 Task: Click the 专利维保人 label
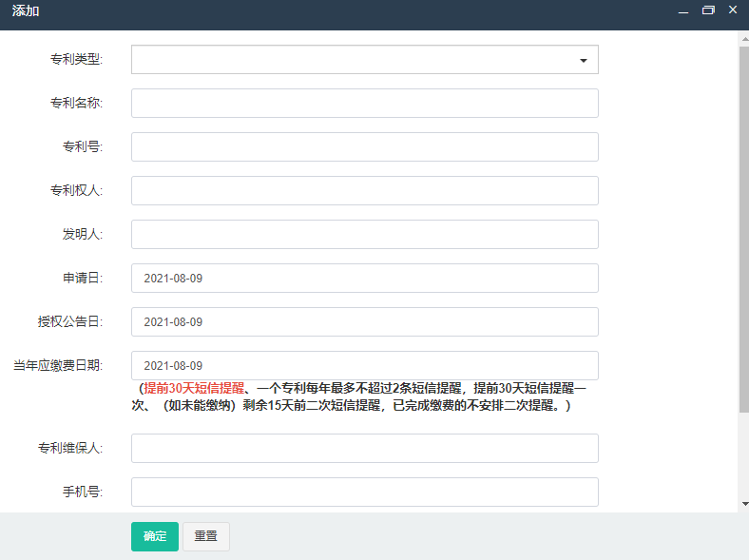pos(70,448)
